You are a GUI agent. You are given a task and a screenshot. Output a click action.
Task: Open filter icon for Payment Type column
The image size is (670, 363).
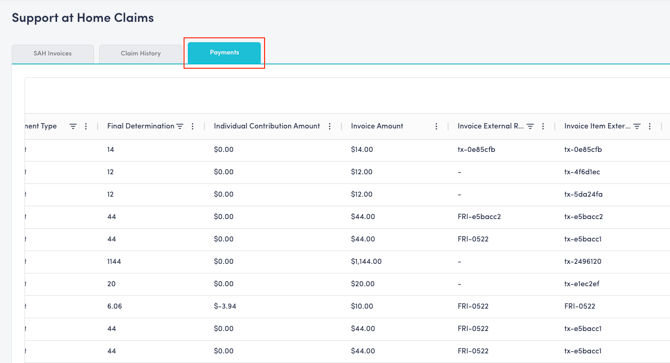[x=73, y=126]
